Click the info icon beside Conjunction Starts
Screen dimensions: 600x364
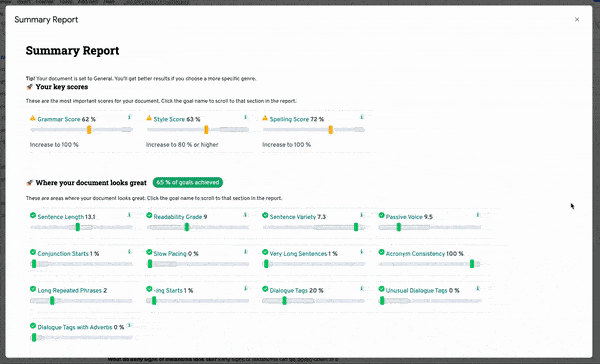[x=129, y=251]
